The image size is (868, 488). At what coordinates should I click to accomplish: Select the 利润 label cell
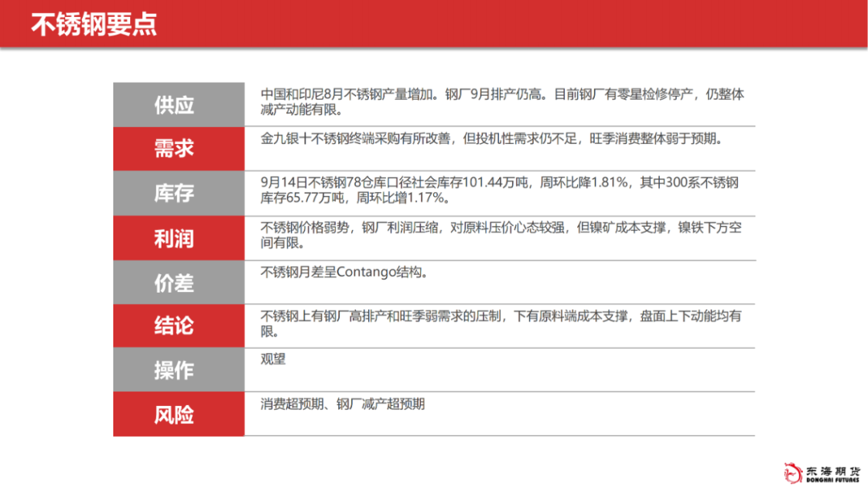(178, 238)
